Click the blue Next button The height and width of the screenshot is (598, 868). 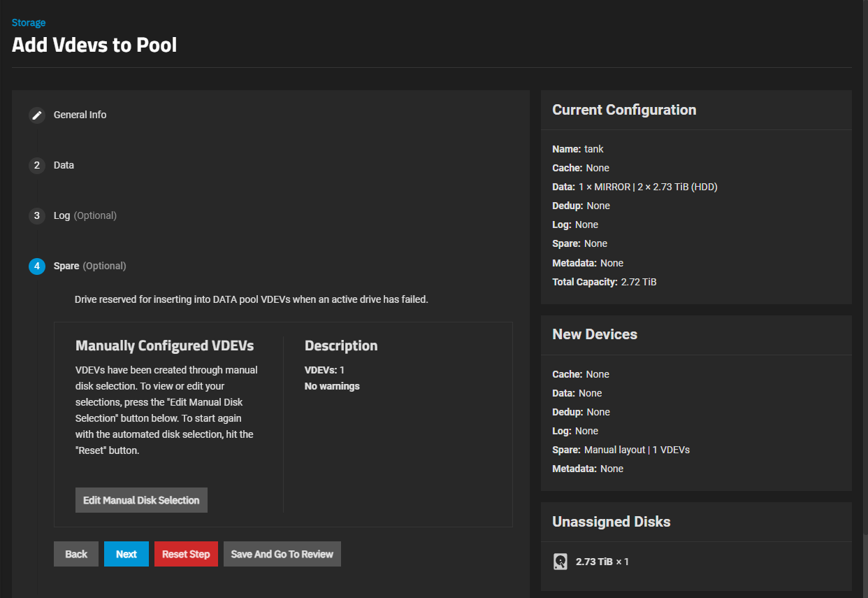pyautogui.click(x=126, y=554)
